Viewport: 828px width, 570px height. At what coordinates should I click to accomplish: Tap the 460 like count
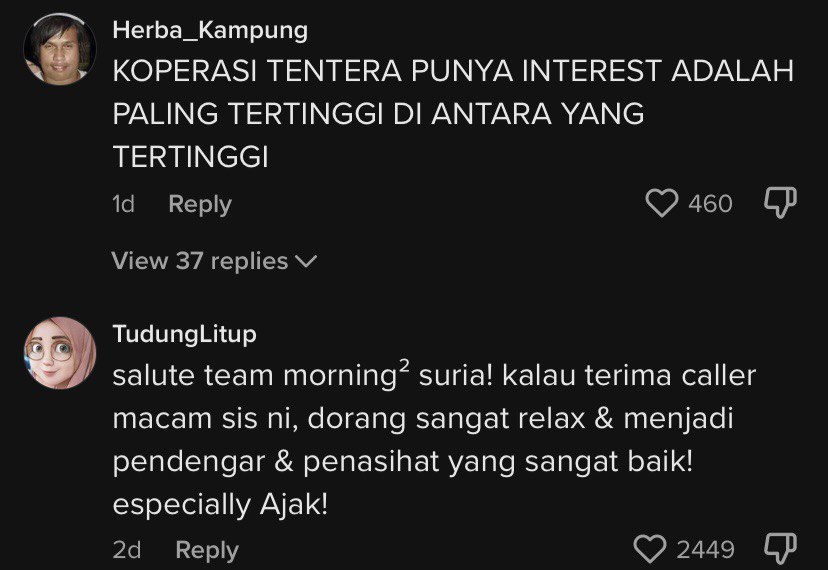pyautogui.click(x=710, y=204)
